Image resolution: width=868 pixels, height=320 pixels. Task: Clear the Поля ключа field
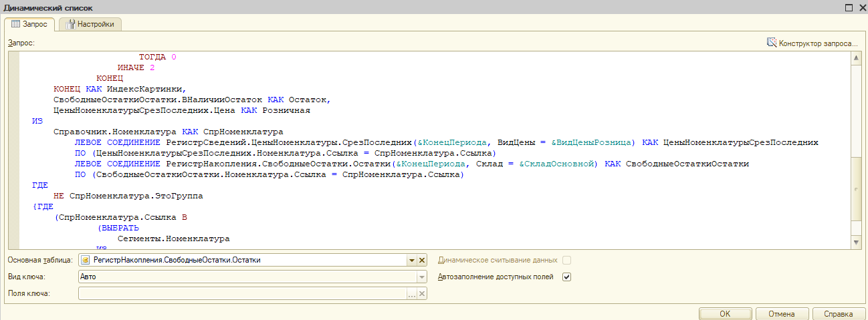422,293
